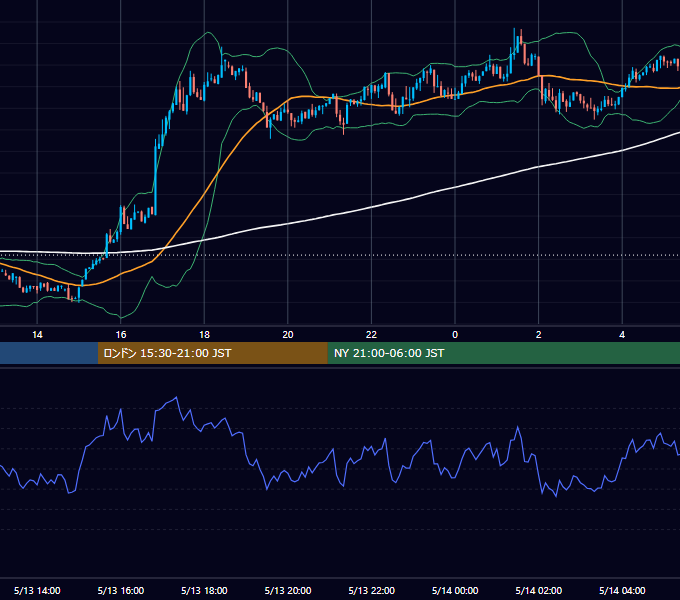Screen dimensions: 680x600
Task: Click the hour 22 axis label
Action: [x=372, y=335]
